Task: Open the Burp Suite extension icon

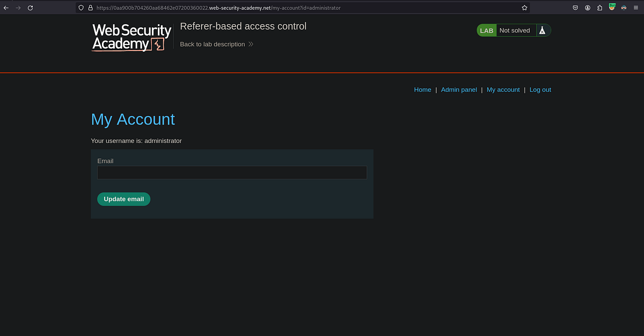Action: 612,8
